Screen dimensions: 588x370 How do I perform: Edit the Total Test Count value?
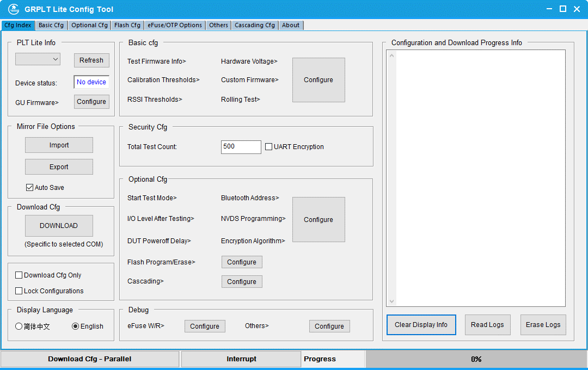(241, 146)
